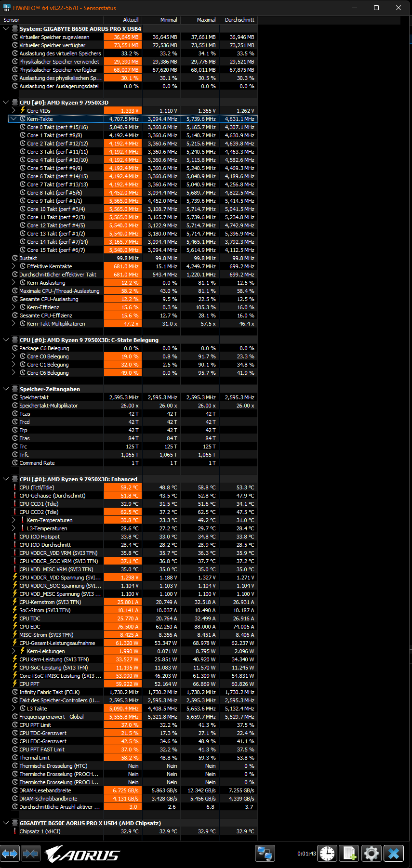Click the blue left-right arrows expand icon
Screen dimensions: 412x868
10,854
